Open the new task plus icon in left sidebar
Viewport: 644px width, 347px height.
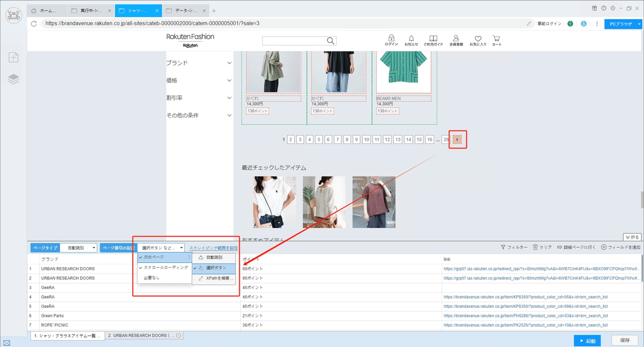click(13, 57)
